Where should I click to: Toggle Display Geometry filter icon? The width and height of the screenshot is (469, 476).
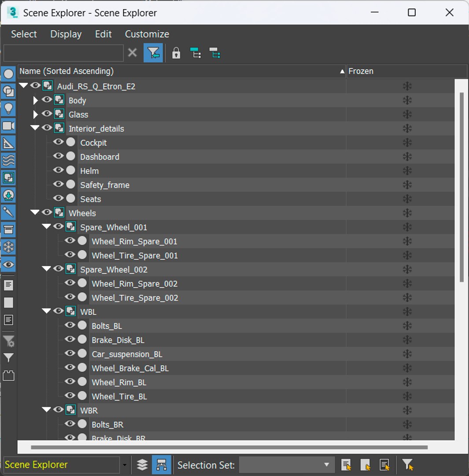coord(8,74)
